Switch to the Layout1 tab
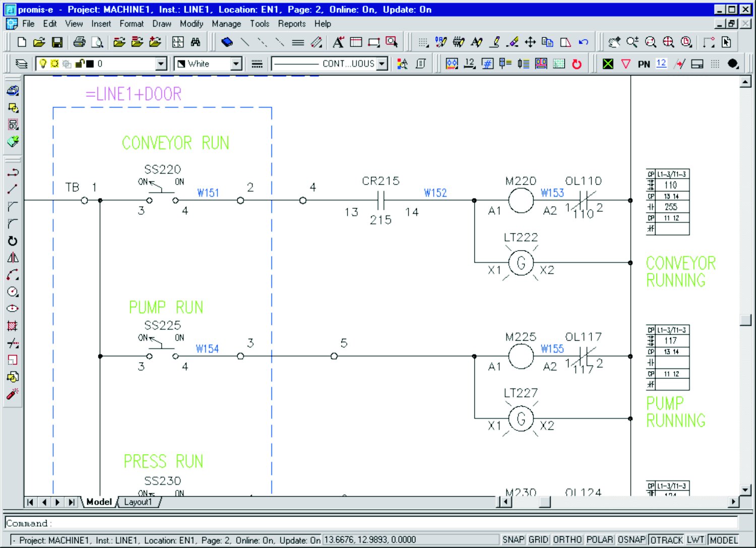 tap(138, 502)
